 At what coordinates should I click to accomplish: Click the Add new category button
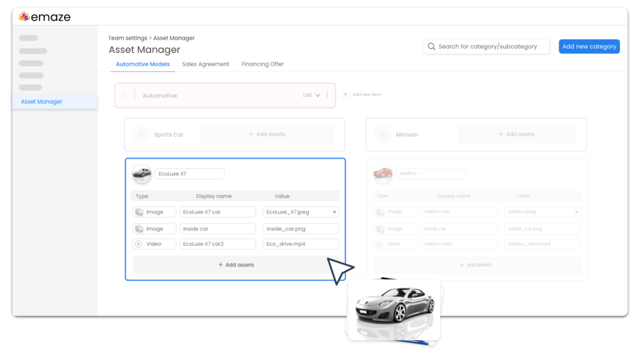pos(589,46)
